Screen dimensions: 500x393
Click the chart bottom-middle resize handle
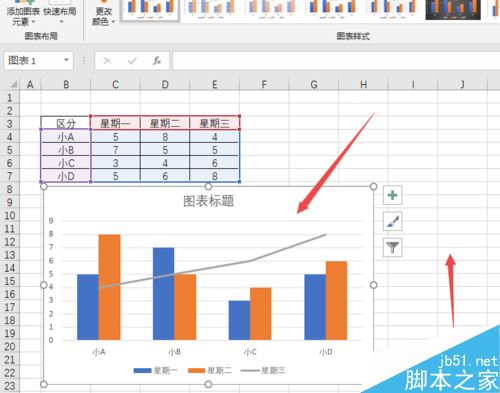click(x=208, y=384)
